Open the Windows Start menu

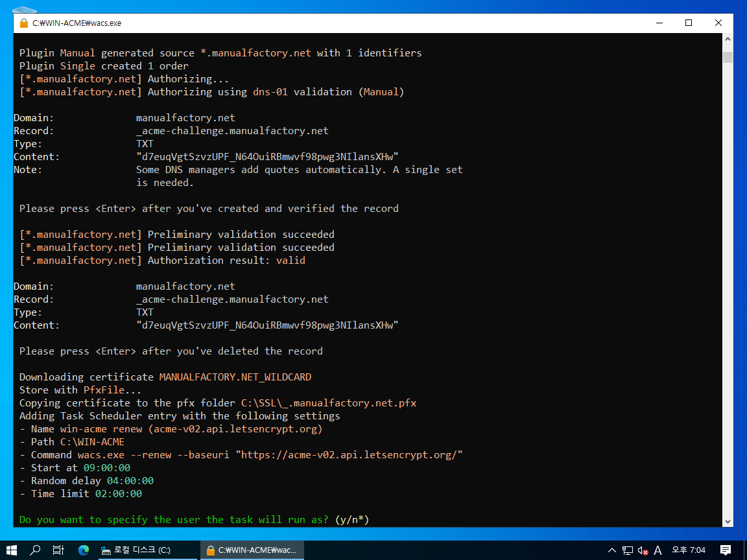(12, 550)
